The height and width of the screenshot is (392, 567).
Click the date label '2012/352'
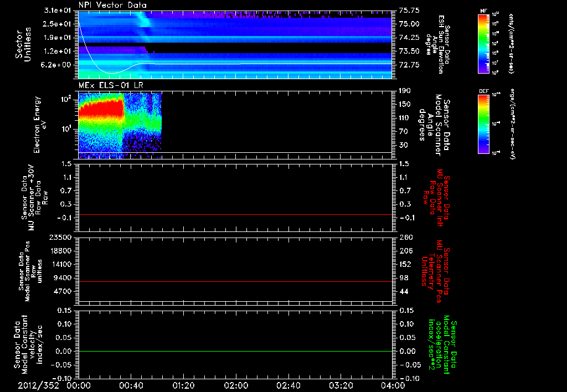tap(38, 385)
